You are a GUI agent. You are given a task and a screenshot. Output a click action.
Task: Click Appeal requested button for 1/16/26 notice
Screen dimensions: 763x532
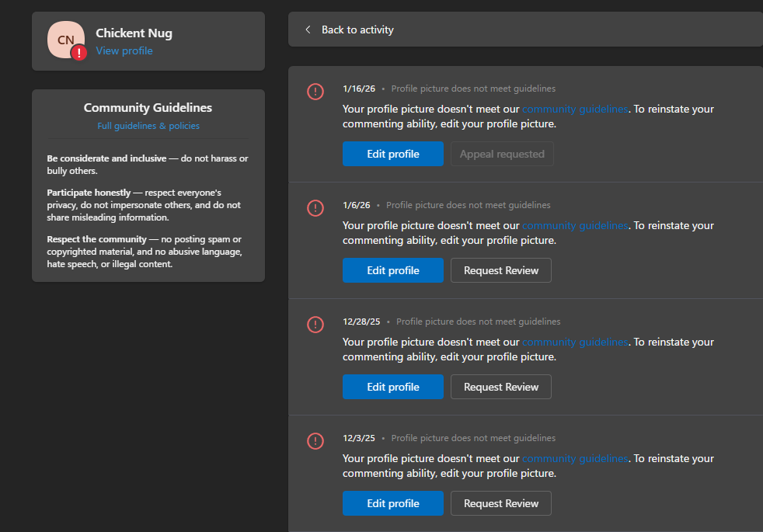502,154
